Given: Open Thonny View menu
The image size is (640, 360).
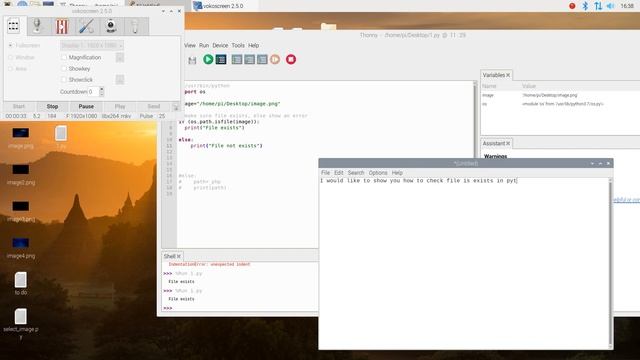Looking at the screenshot, I should click(x=190, y=45).
